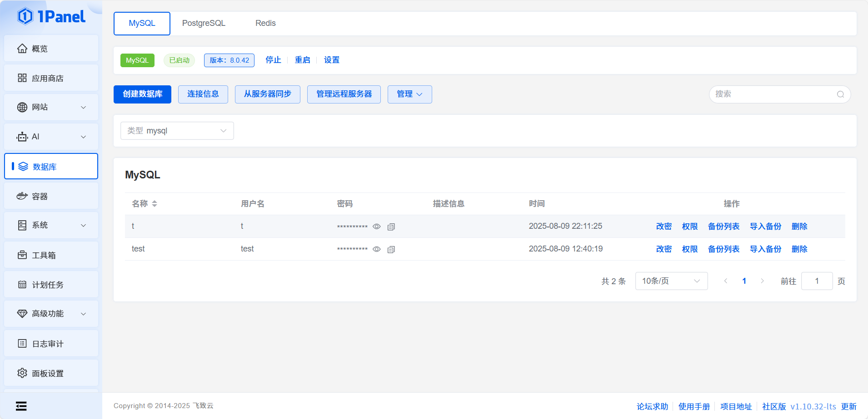Click the 1Panel logo
The width and height of the screenshot is (868, 419).
point(51,16)
